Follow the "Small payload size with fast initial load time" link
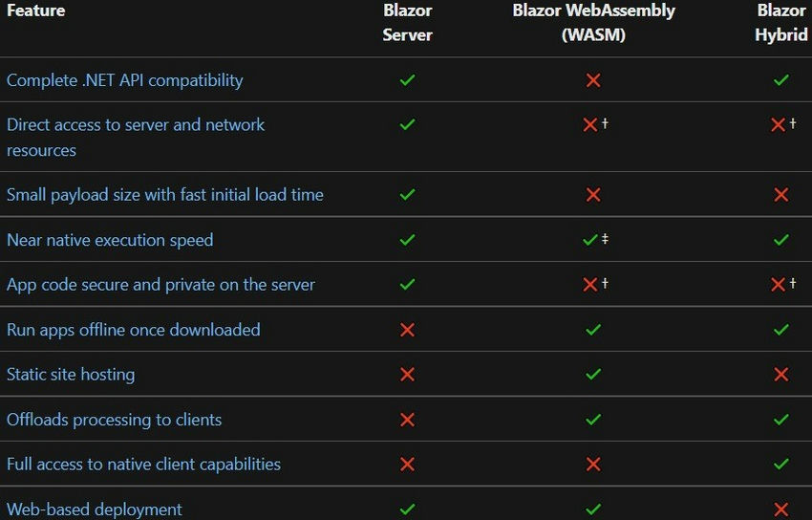Screen dimensions: 812x520 [x=165, y=195]
